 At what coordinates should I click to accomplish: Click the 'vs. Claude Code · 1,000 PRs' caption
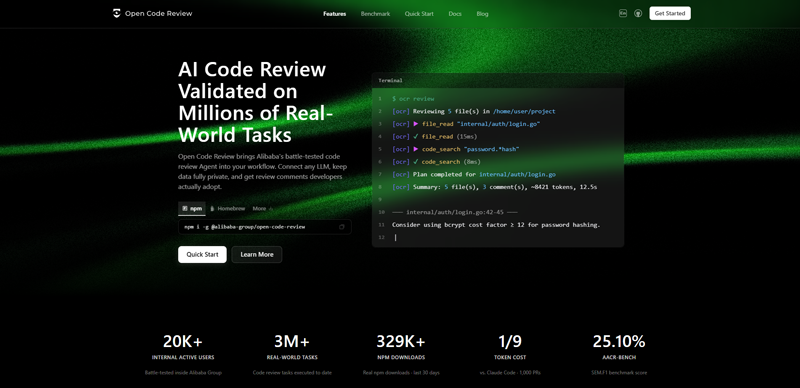pyautogui.click(x=510, y=373)
